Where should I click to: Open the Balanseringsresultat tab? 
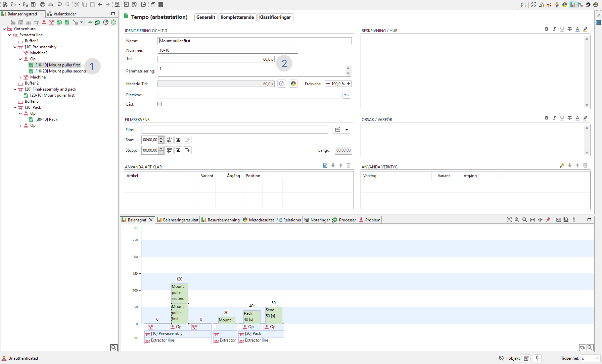(178, 220)
